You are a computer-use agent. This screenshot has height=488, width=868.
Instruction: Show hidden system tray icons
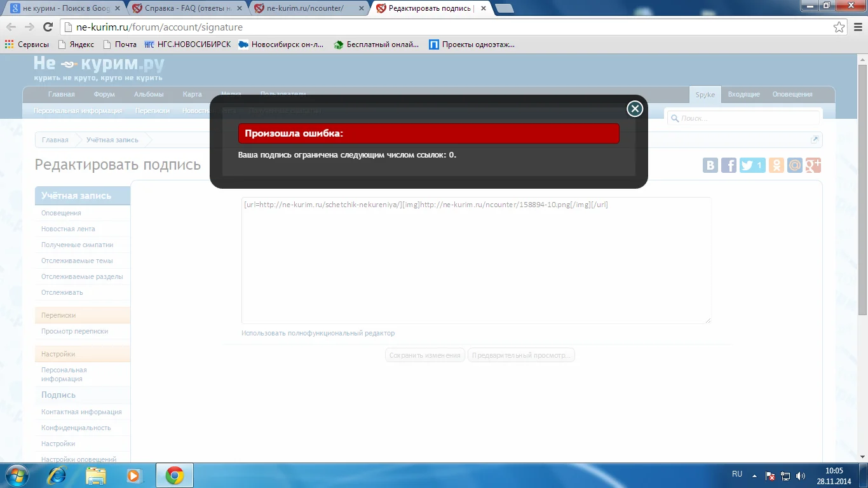point(754,475)
